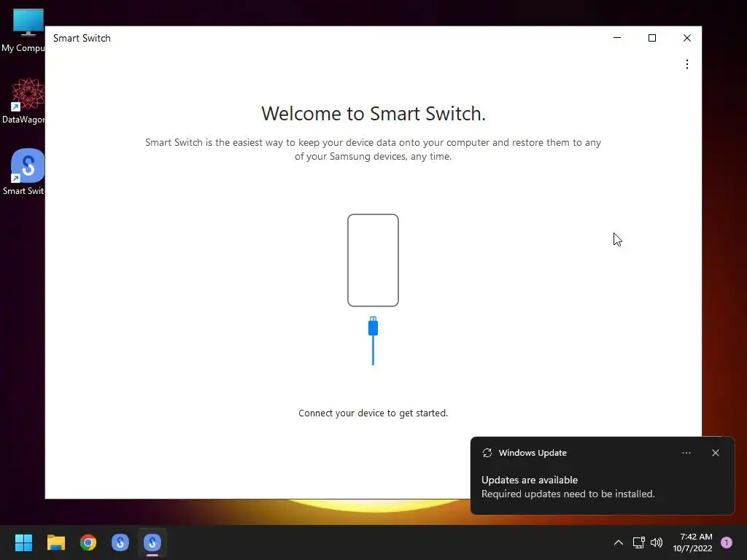Dismiss the Windows Update notification
The image size is (747, 560).
tap(715, 453)
